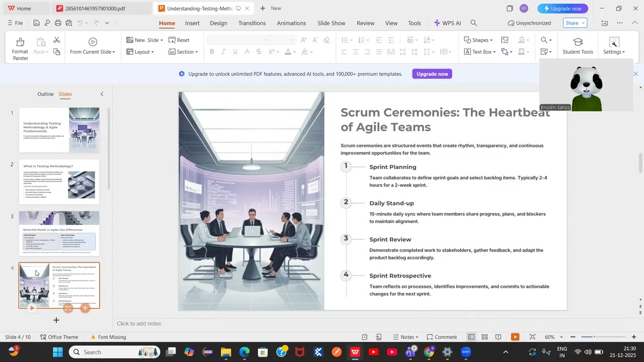Insert a picture using the image icon
This screenshot has height=362, width=644.
tap(505, 40)
